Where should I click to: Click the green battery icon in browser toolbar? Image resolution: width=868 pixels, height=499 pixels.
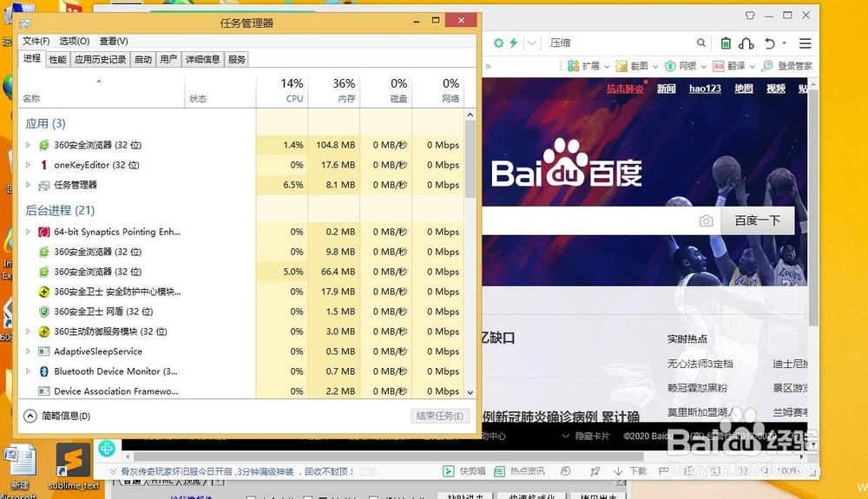pos(726,43)
